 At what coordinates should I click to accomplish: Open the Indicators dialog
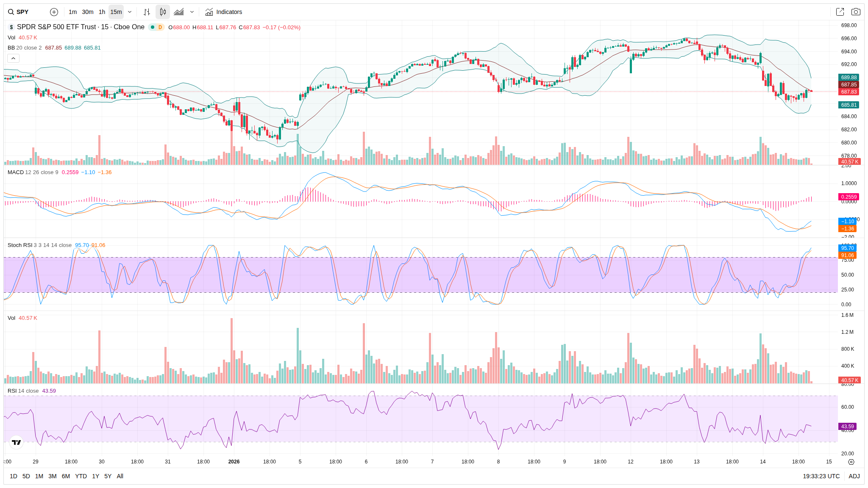click(224, 12)
